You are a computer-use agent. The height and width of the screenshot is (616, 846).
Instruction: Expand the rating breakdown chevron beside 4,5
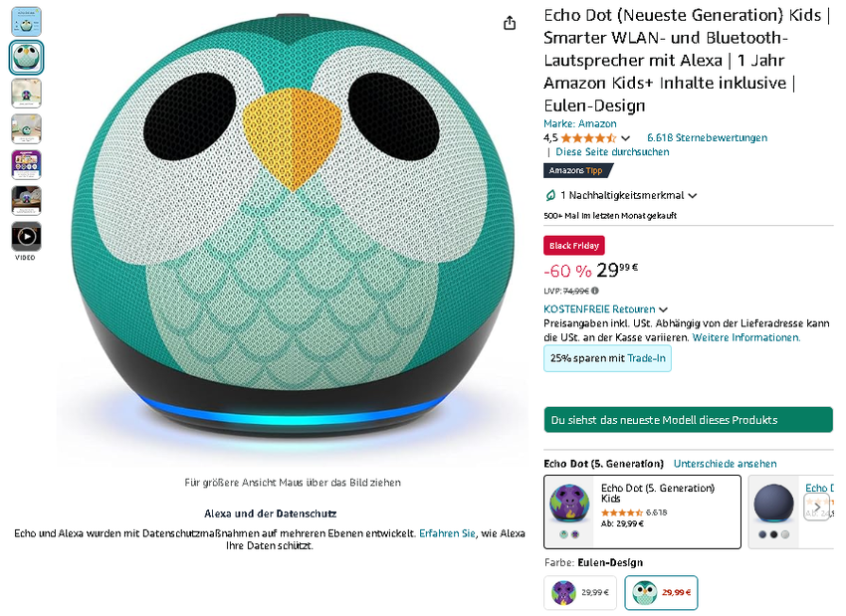point(625,138)
